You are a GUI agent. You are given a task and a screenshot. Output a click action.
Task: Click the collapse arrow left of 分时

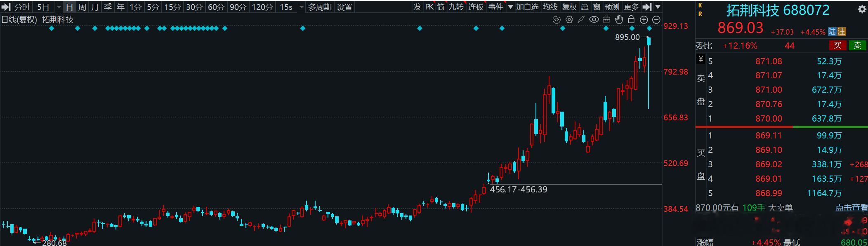click(6, 7)
